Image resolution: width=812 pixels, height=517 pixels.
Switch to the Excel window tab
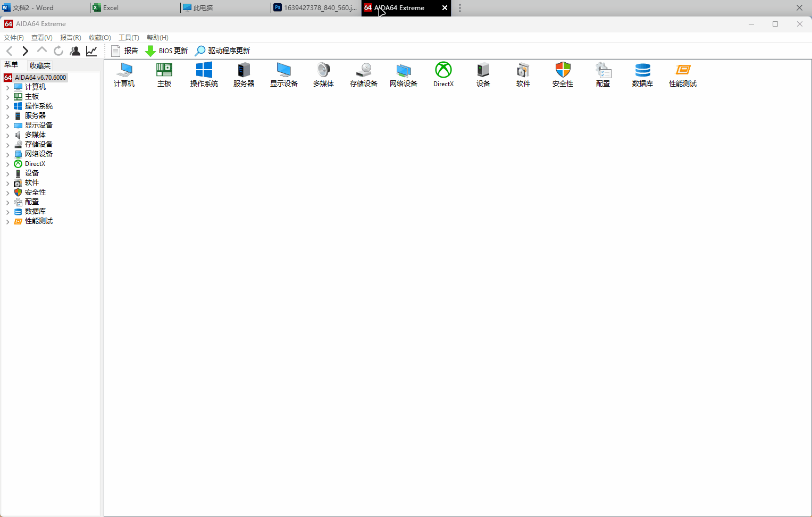(111, 8)
